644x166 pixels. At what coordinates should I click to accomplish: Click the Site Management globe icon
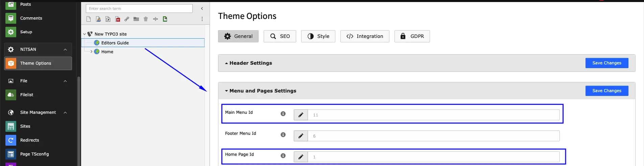pyautogui.click(x=11, y=112)
